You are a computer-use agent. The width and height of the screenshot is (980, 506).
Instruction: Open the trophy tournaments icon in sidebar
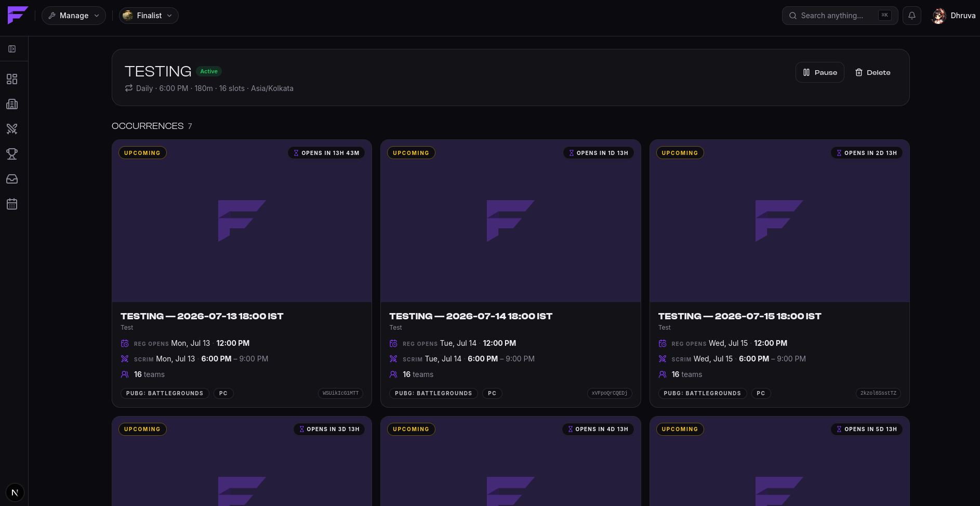tap(12, 154)
